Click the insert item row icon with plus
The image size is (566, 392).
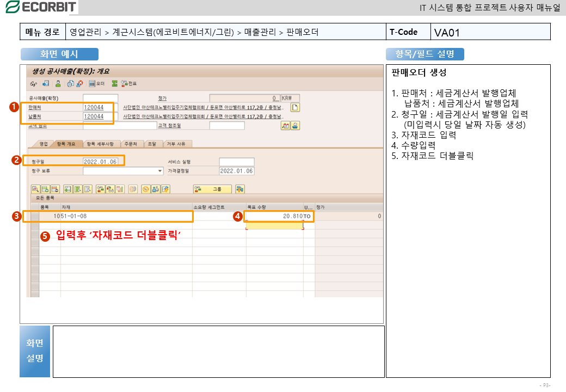45,189
